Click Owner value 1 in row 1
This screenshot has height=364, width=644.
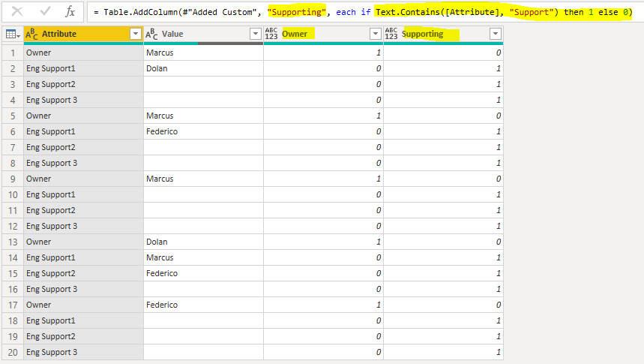(323, 53)
